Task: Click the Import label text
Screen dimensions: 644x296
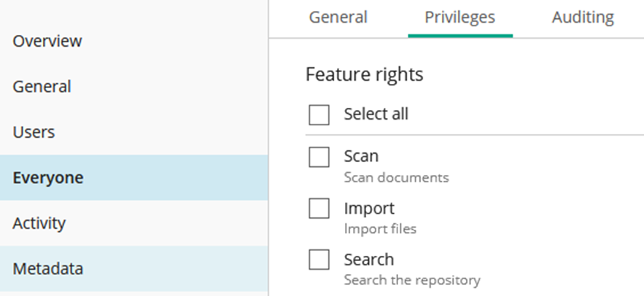Action: (x=369, y=208)
